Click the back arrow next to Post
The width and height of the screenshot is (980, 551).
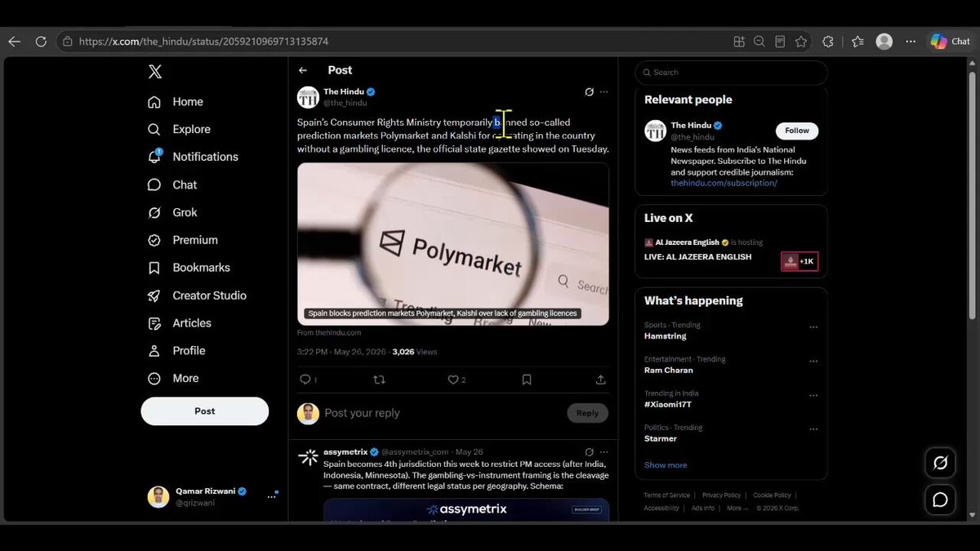[x=303, y=70]
